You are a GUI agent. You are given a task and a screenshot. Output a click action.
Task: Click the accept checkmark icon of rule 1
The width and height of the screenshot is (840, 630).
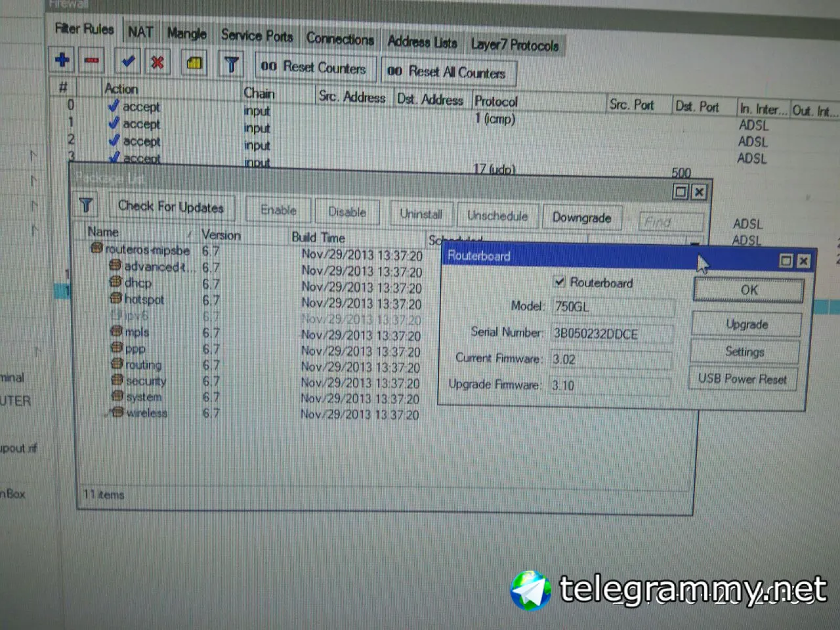click(114, 123)
